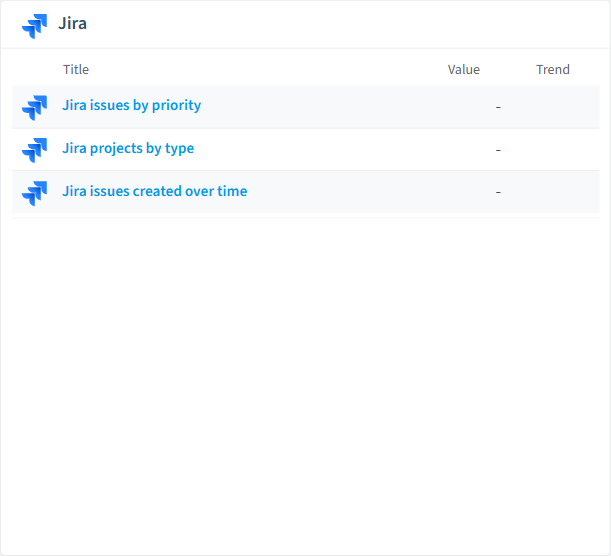This screenshot has width=611, height=556.
Task: Click the 'Jira' panel heading text
Action: [x=72, y=23]
